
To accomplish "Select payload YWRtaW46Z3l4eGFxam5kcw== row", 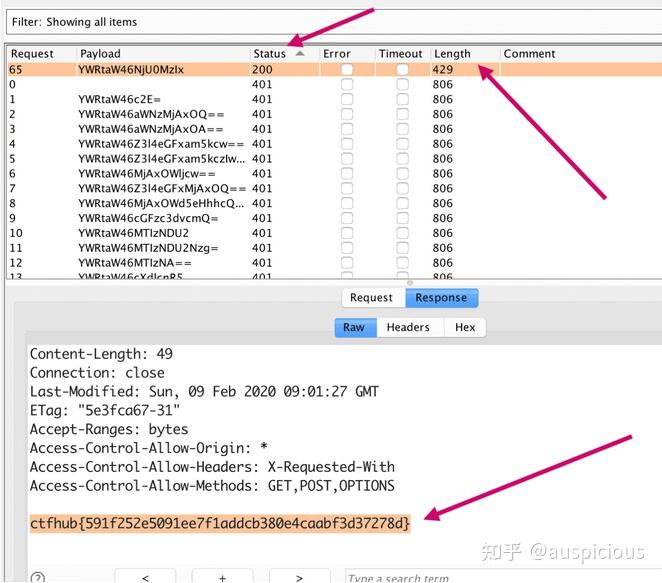I will coord(161,144).
